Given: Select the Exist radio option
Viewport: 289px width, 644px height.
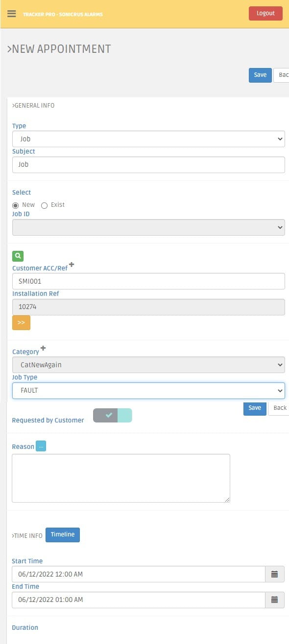Looking at the screenshot, I should [44, 205].
